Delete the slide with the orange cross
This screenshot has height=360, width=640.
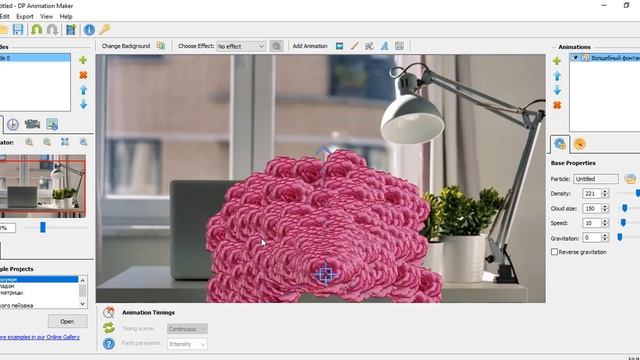tap(83, 75)
